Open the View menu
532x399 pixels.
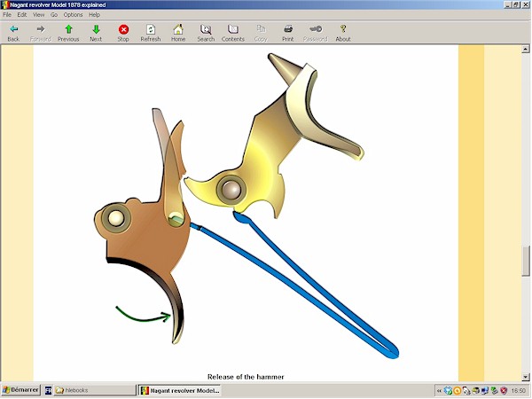point(38,14)
